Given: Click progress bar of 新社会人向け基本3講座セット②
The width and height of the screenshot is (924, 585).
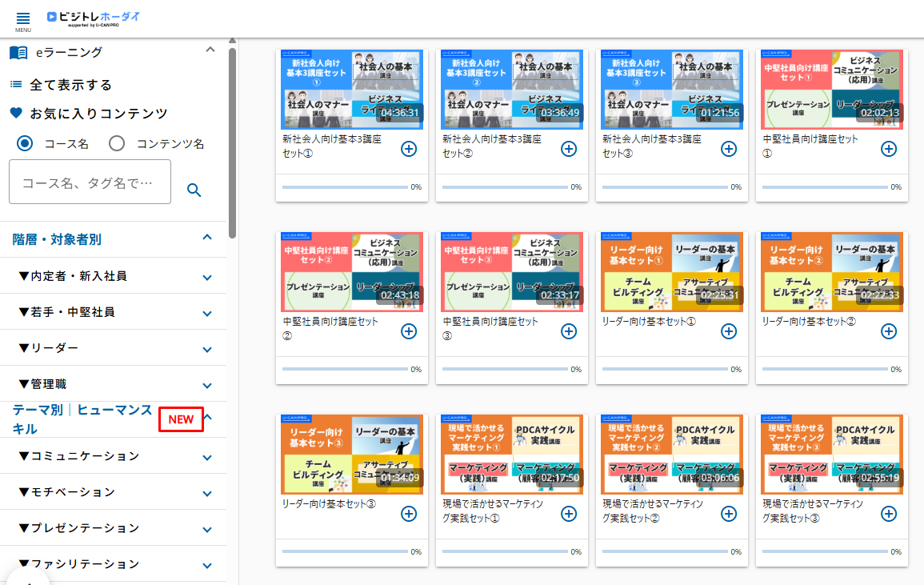Looking at the screenshot, I should tap(504, 187).
